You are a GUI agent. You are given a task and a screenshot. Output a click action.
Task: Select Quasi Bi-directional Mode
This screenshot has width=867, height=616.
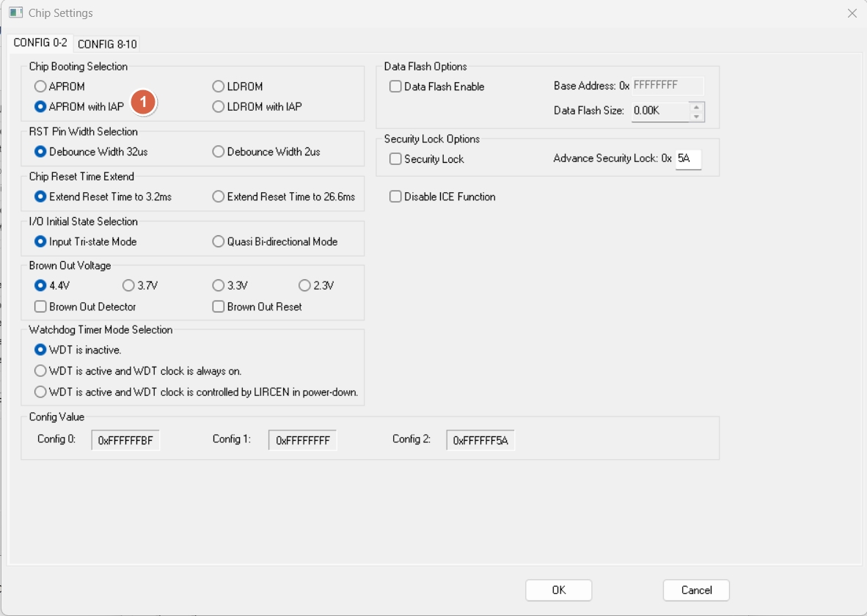(219, 241)
